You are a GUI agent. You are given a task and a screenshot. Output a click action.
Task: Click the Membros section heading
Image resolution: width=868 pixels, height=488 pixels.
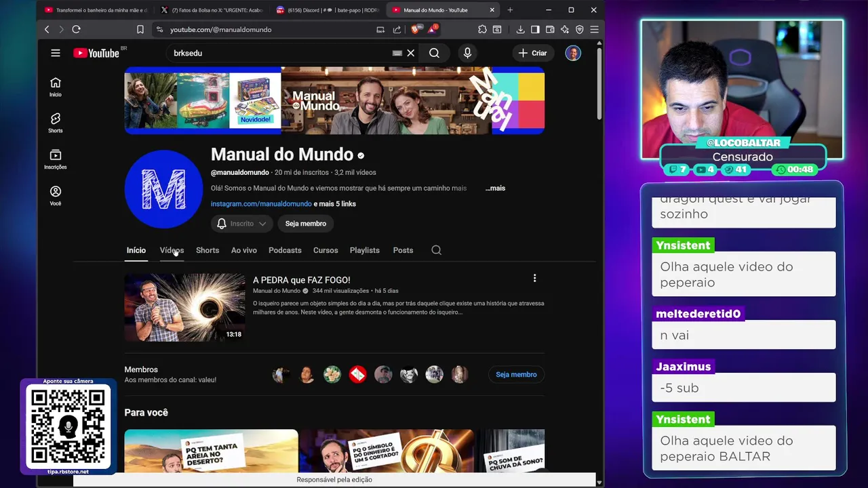141,369
